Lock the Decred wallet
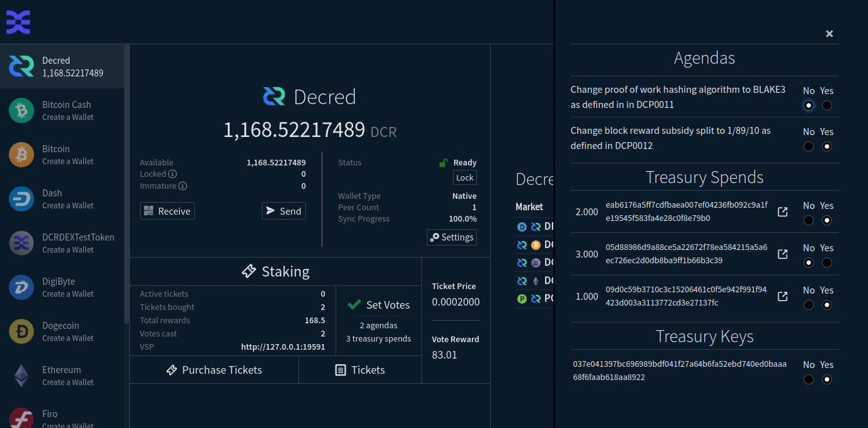Viewport: 868px width, 428px height. (464, 177)
